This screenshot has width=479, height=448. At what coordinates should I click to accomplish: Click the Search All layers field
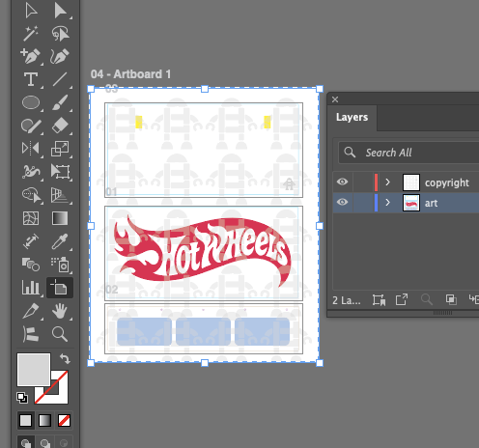(409, 153)
